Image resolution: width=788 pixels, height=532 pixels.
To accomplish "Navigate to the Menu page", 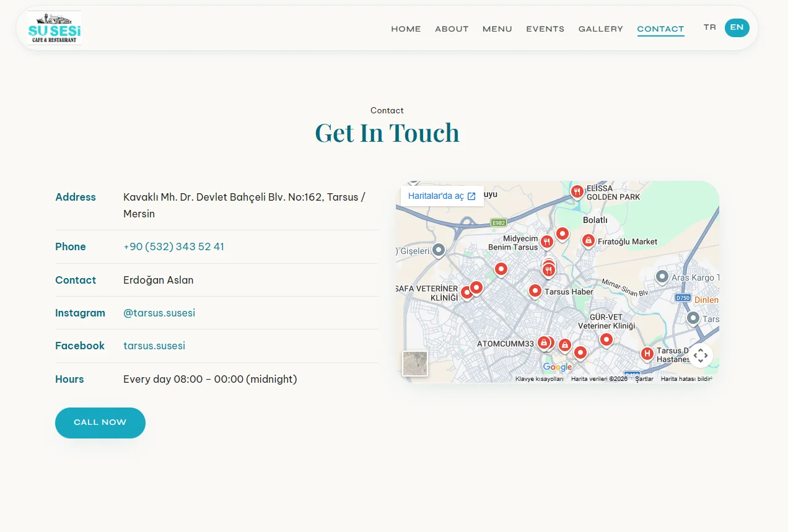I will 497,29.
